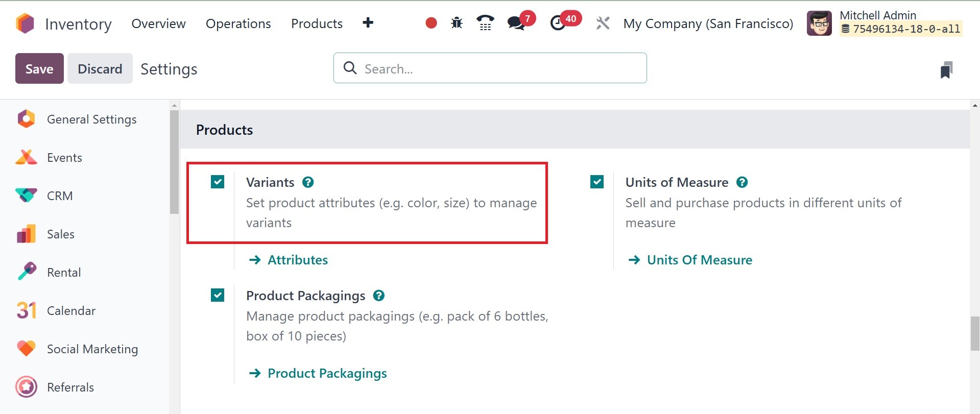
Task: Open the Operations dropdown menu
Action: (238, 24)
